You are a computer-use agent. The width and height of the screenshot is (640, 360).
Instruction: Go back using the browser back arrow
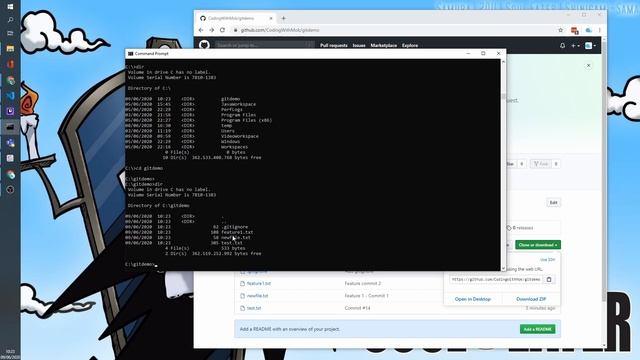pyautogui.click(x=201, y=30)
